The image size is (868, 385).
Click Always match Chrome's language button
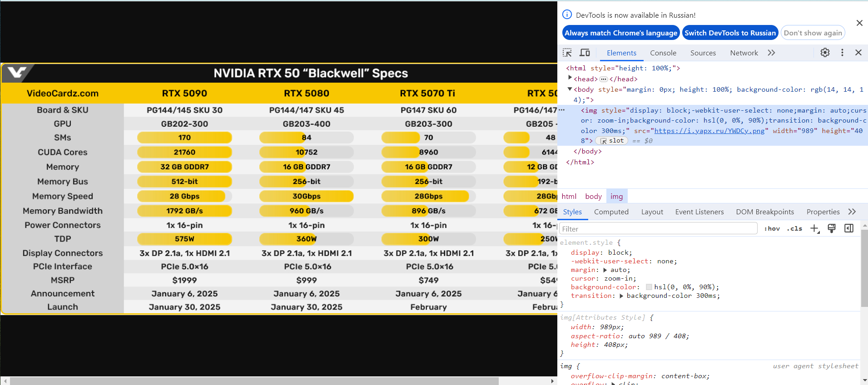(621, 33)
